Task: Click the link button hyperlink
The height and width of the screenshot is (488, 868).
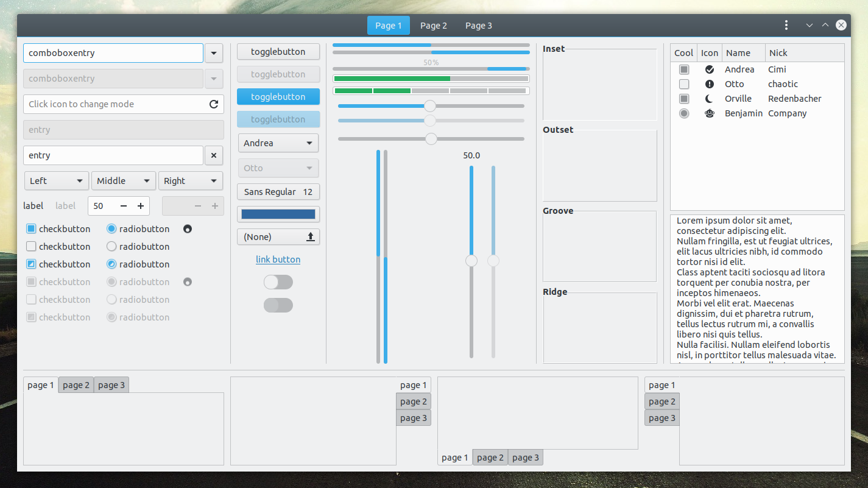Action: tap(278, 259)
